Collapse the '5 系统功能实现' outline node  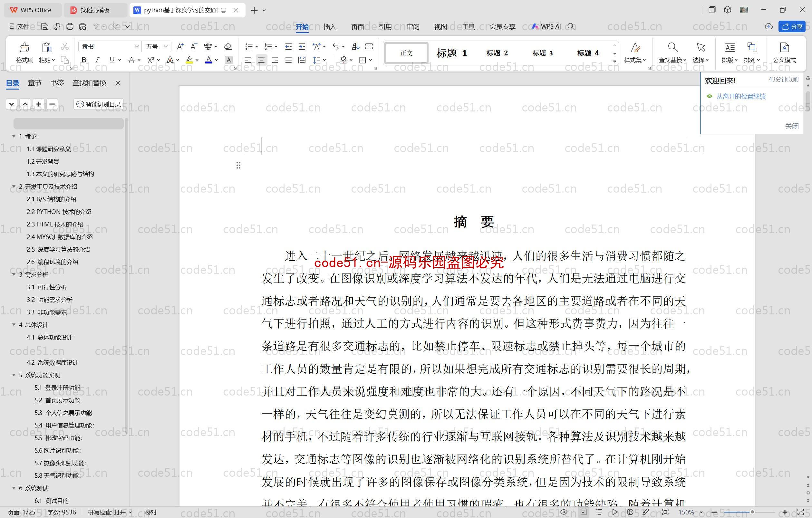tap(14, 375)
